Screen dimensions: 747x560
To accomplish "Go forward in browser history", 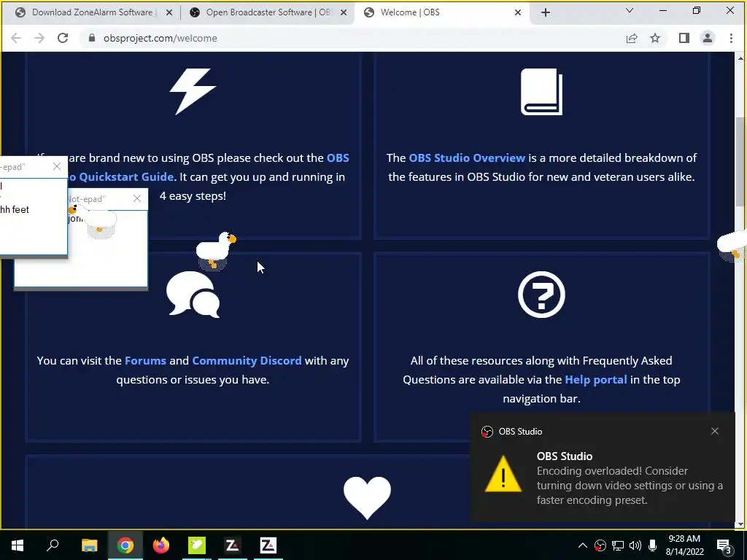I will [x=39, y=38].
